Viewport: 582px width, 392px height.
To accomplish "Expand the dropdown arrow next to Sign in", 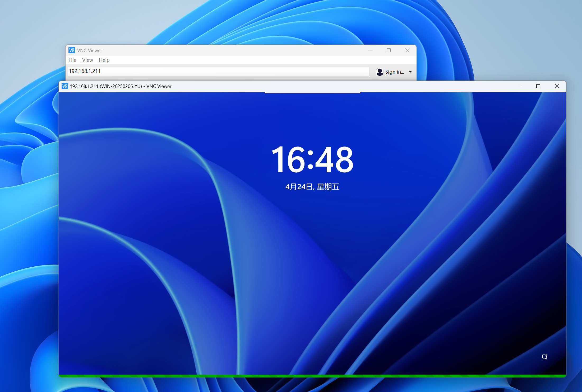I will tap(410, 72).
